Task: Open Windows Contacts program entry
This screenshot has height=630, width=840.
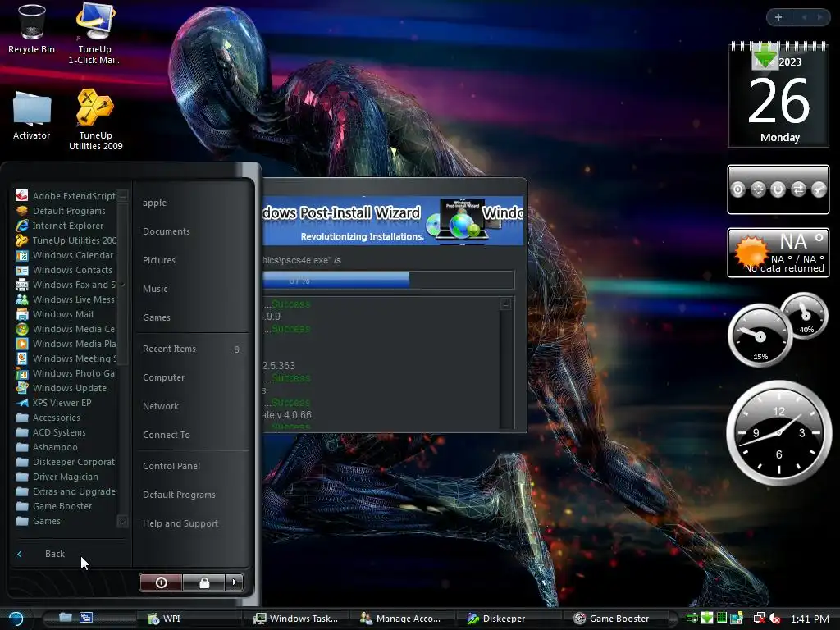Action: point(66,270)
